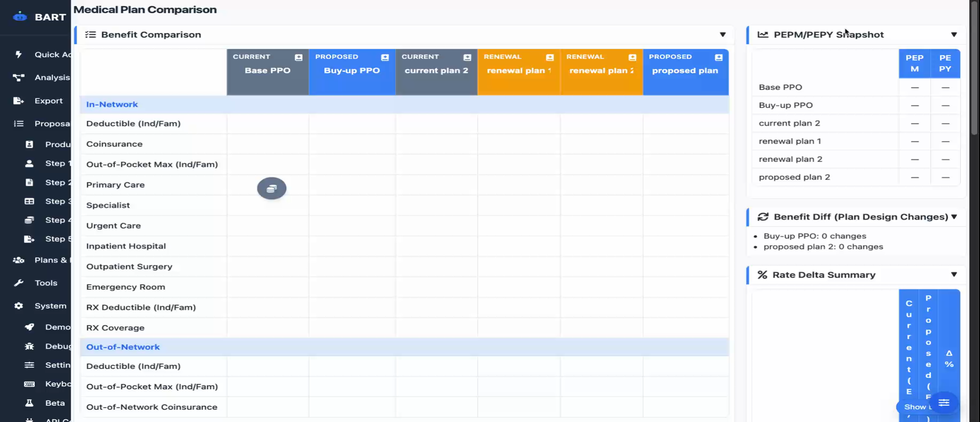Open the Beta flask icon
Image resolution: width=980 pixels, height=422 pixels.
29,403
